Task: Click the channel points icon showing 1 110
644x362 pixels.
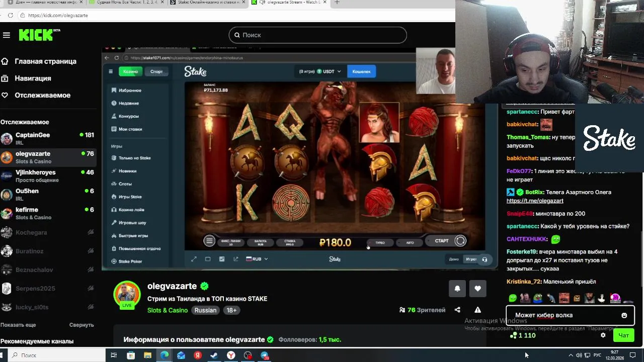Action: click(x=513, y=335)
